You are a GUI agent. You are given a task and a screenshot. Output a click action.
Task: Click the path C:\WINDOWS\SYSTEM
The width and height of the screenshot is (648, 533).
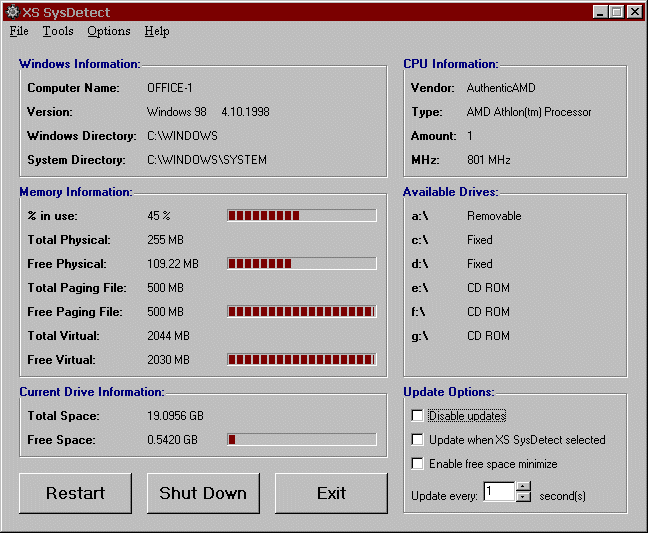pyautogui.click(x=207, y=160)
